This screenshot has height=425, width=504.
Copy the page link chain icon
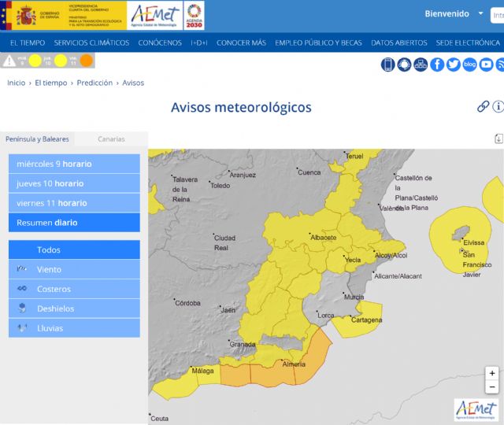pos(483,106)
